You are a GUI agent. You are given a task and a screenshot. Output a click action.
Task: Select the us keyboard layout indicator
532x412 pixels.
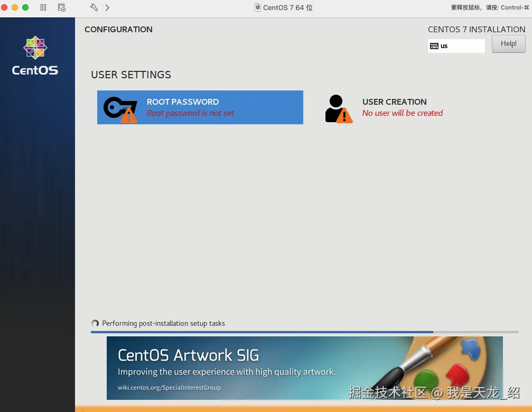click(x=456, y=46)
